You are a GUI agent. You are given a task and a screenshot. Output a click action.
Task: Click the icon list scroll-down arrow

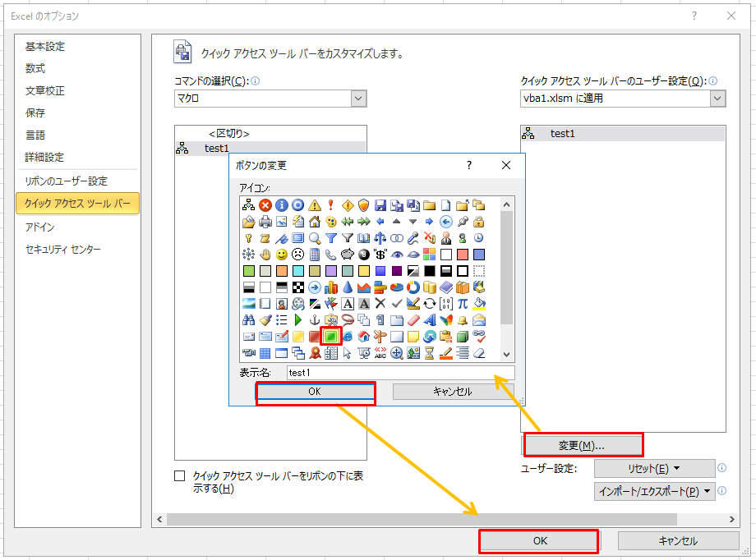(506, 355)
